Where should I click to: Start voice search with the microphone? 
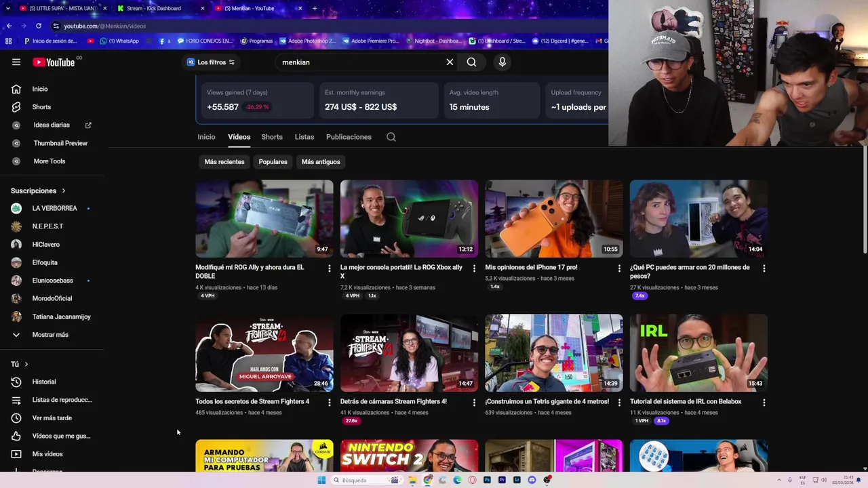[502, 62]
